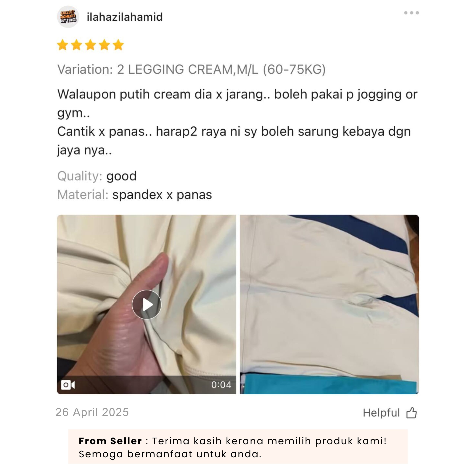Viewport: 476px width, 476px height.
Task: Click the thumbs-up Helpful icon
Action: [411, 413]
